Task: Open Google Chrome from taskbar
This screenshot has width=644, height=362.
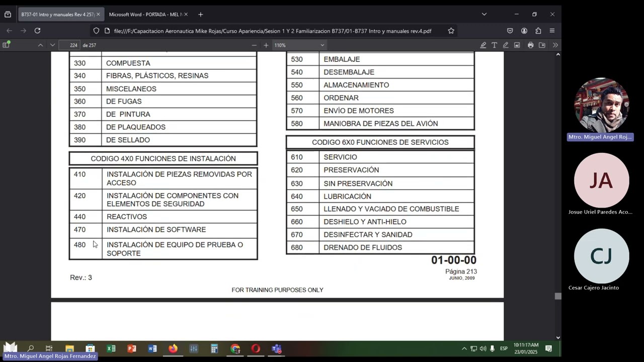Action: coord(235,348)
